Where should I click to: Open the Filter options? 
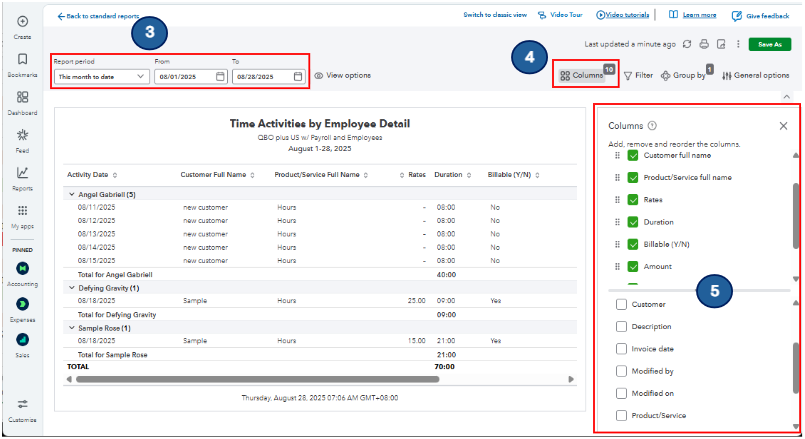pyautogui.click(x=638, y=75)
